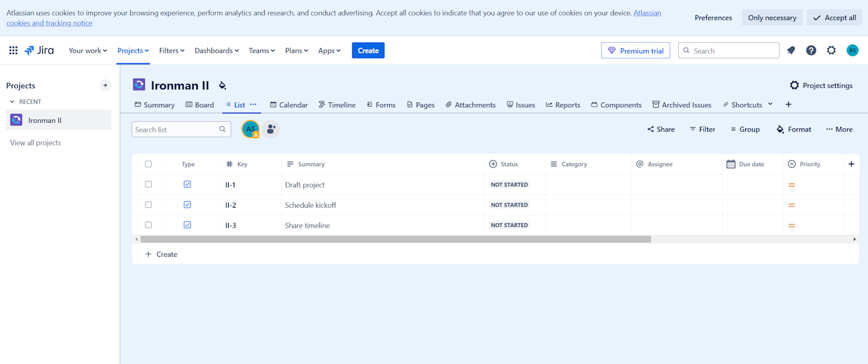868x364 pixels.
Task: Click the Search list input field
Action: tap(182, 130)
